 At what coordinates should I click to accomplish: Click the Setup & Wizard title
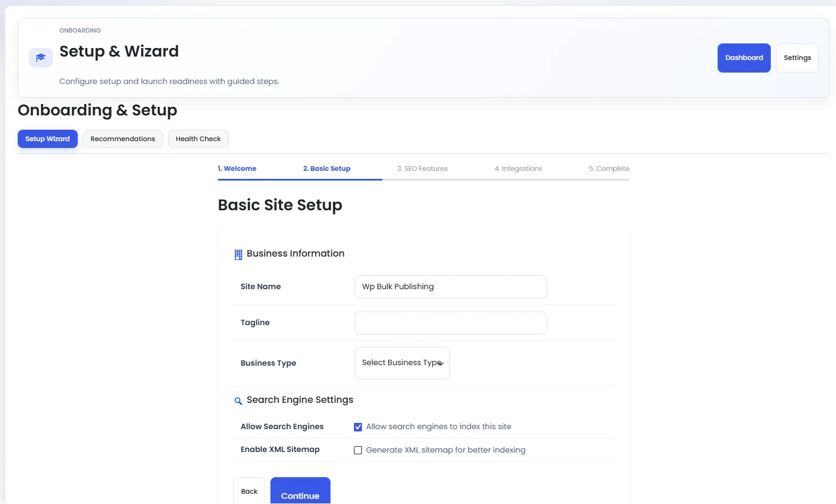coord(119,51)
